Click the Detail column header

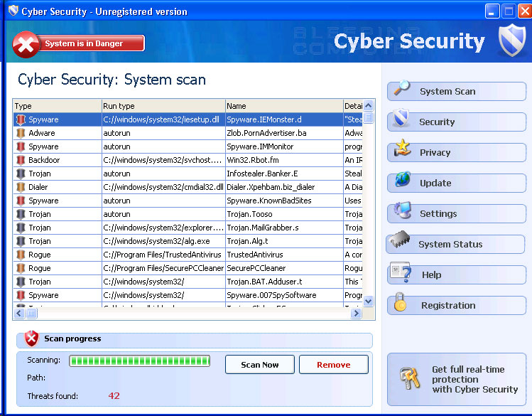[x=353, y=106]
